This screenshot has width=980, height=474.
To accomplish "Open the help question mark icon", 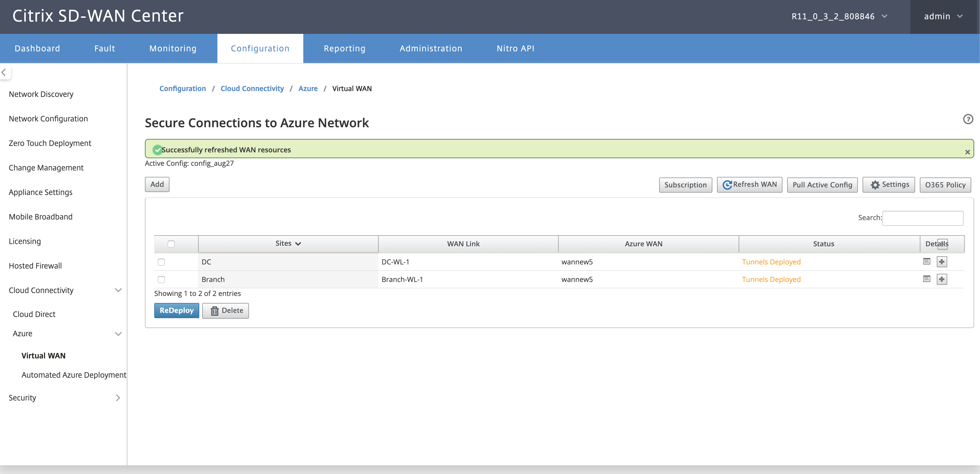I will click(968, 119).
